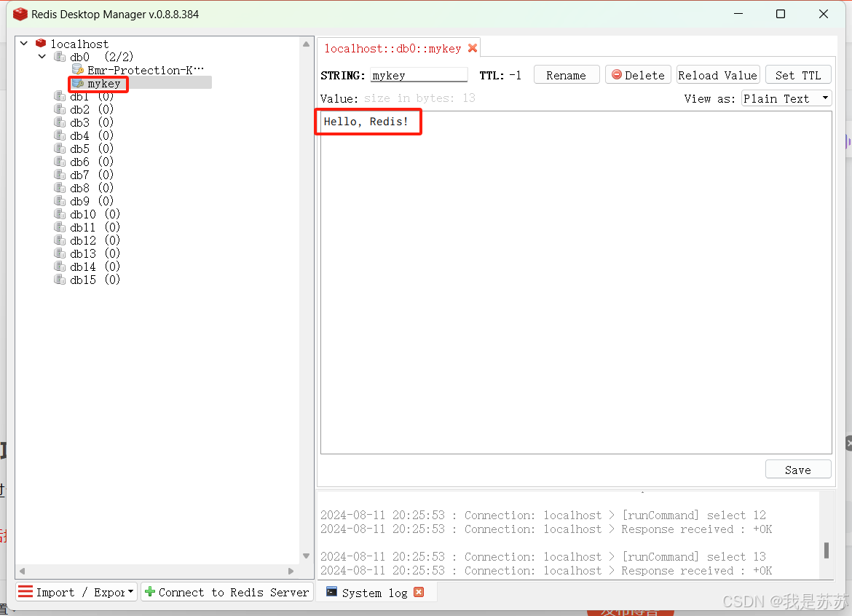The width and height of the screenshot is (852, 616).
Task: Click the mykey key name field
Action: 419,75
